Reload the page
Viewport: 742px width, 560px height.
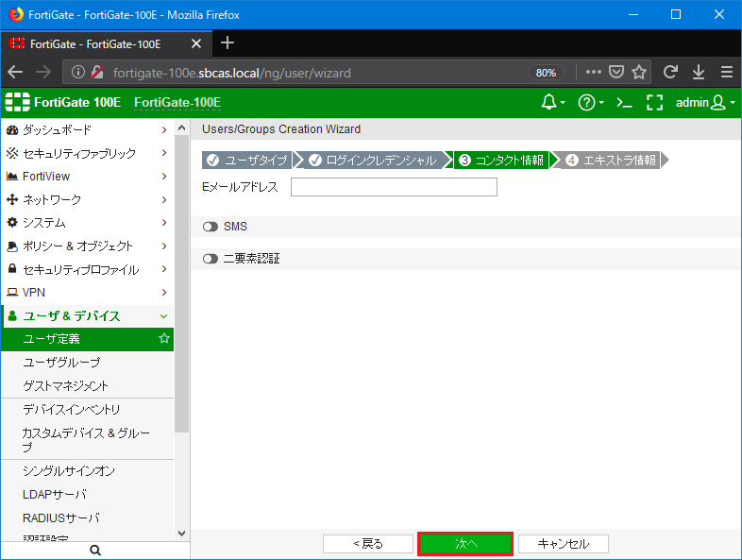(x=670, y=72)
